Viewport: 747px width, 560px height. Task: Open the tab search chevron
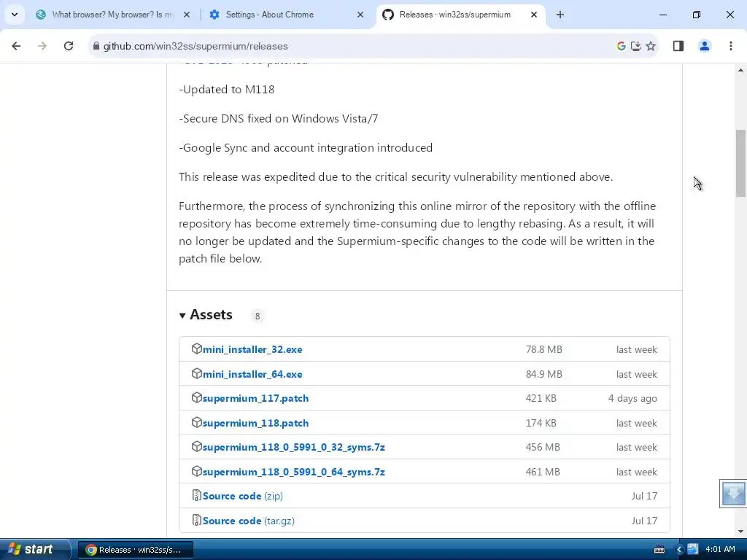pos(15,15)
